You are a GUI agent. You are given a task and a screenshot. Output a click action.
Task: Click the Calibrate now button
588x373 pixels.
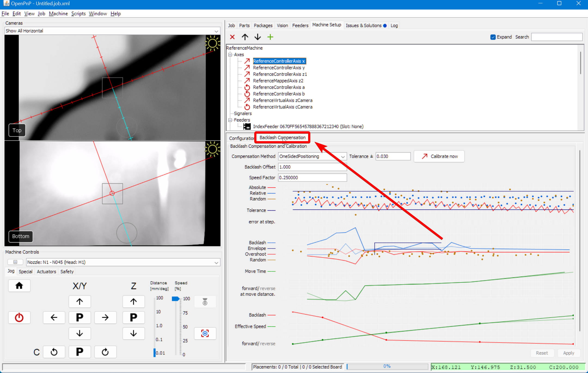coord(439,156)
